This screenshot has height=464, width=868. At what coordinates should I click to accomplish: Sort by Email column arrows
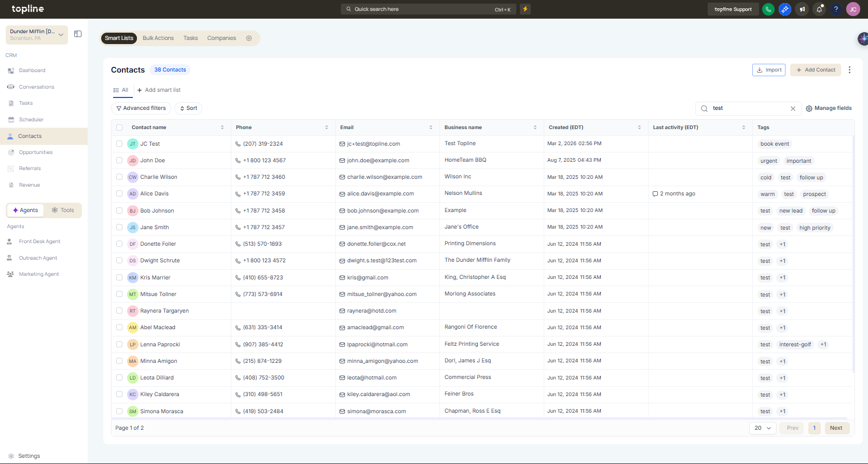coord(431,128)
